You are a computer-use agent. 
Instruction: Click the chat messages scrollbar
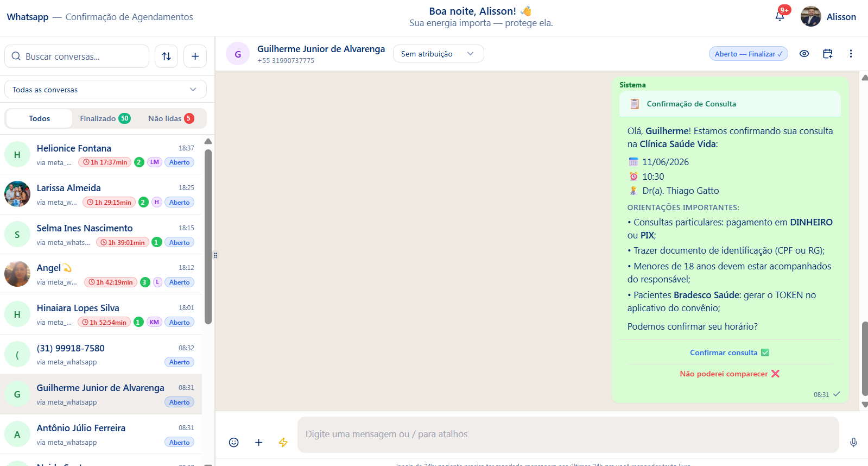click(x=865, y=359)
